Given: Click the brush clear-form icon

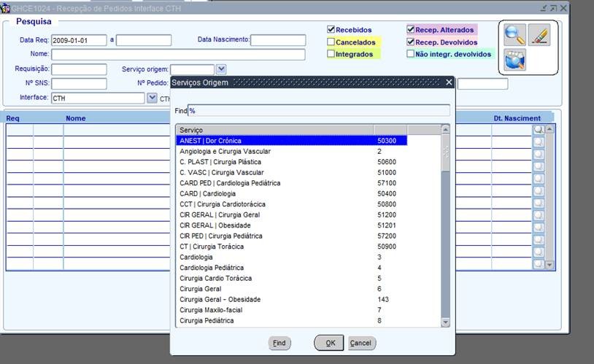Looking at the screenshot, I should point(539,34).
